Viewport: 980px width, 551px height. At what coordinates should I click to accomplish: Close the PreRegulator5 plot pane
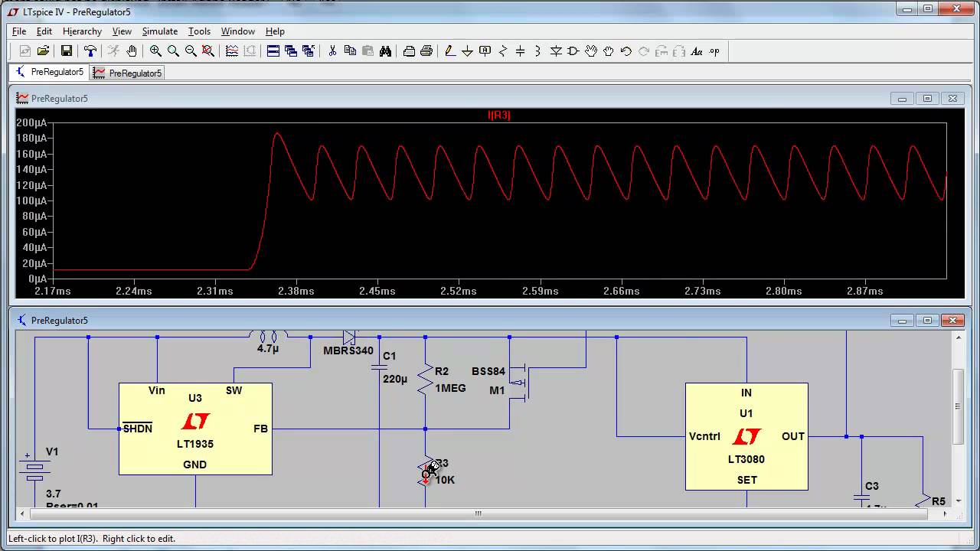(953, 99)
